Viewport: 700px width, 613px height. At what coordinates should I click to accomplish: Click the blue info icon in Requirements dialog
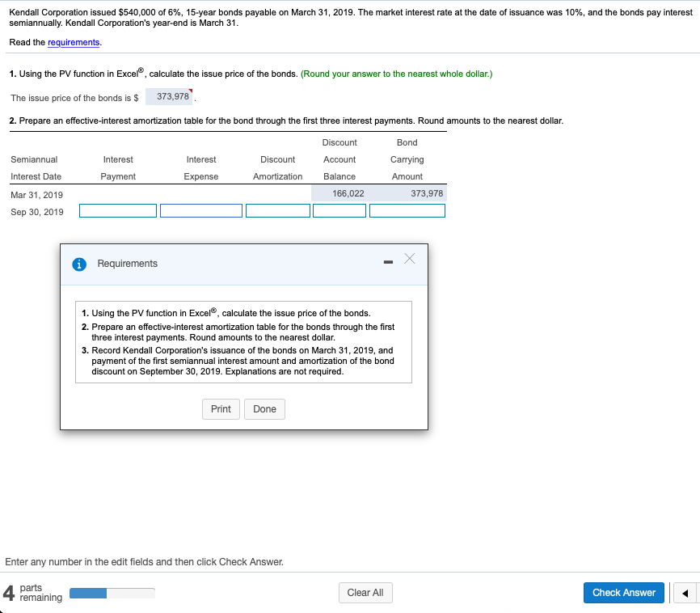(79, 264)
